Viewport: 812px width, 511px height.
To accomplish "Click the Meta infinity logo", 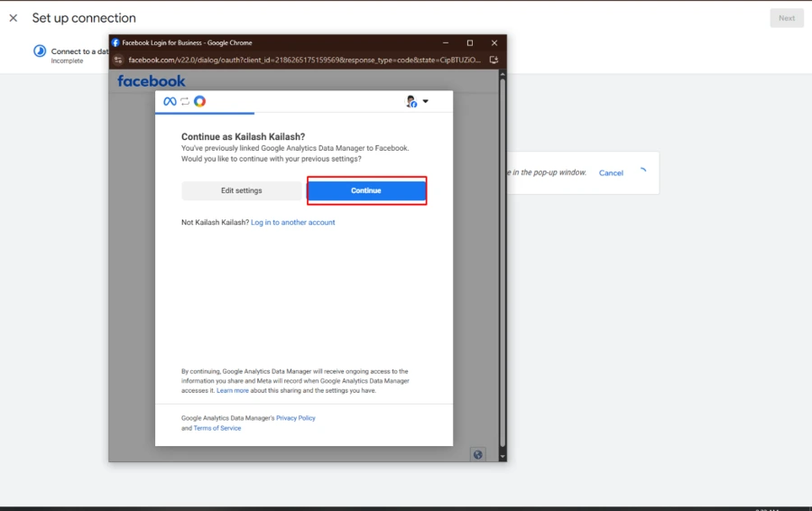I will (170, 102).
